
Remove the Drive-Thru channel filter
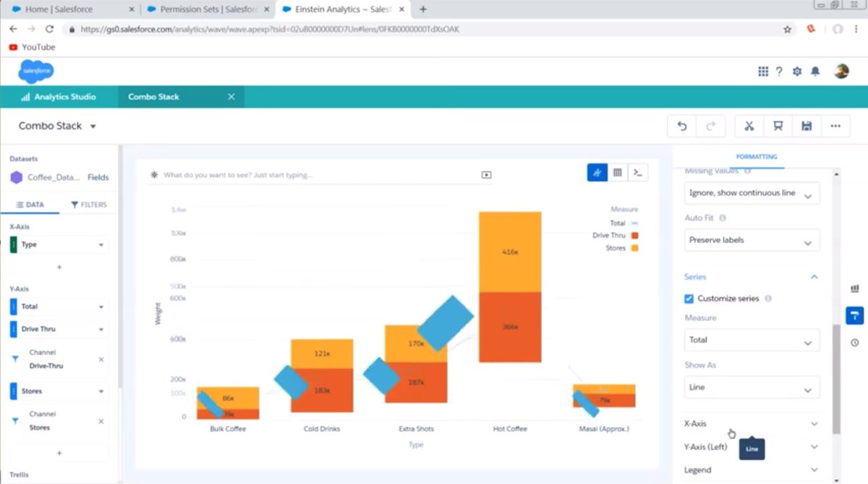tap(101, 360)
